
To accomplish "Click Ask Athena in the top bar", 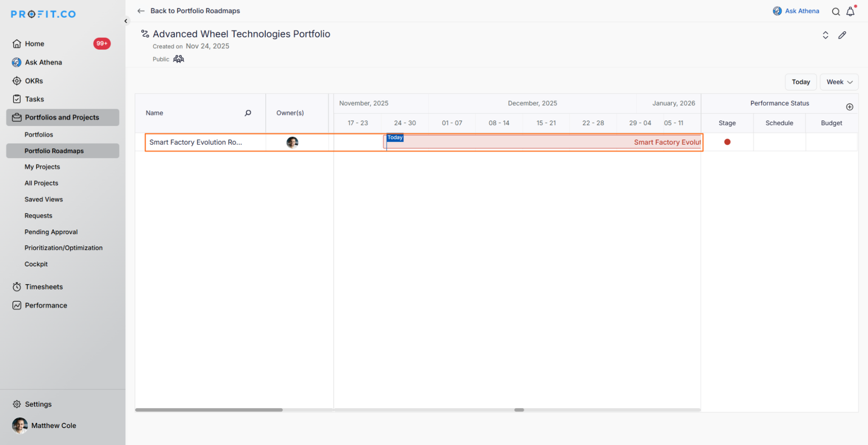I will [802, 11].
